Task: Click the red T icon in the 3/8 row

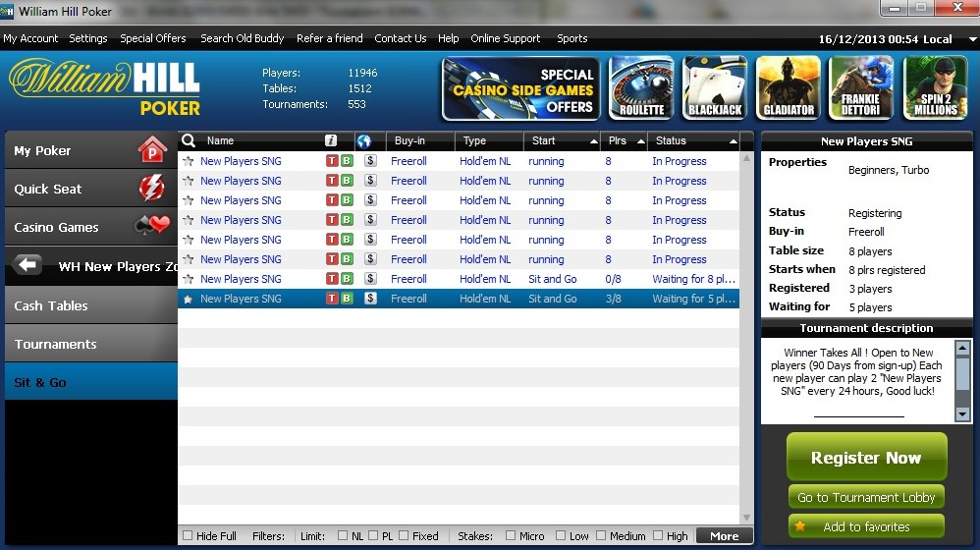Action: [332, 299]
